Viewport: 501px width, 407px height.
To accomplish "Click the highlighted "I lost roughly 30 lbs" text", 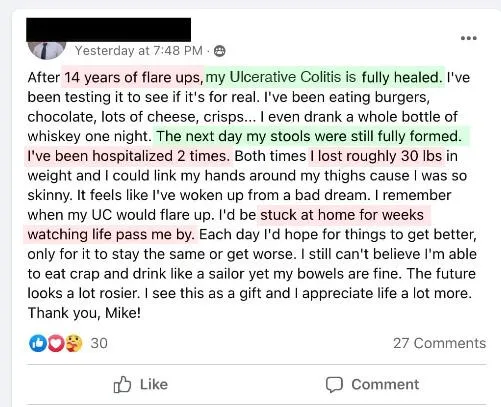I will [x=377, y=156].
